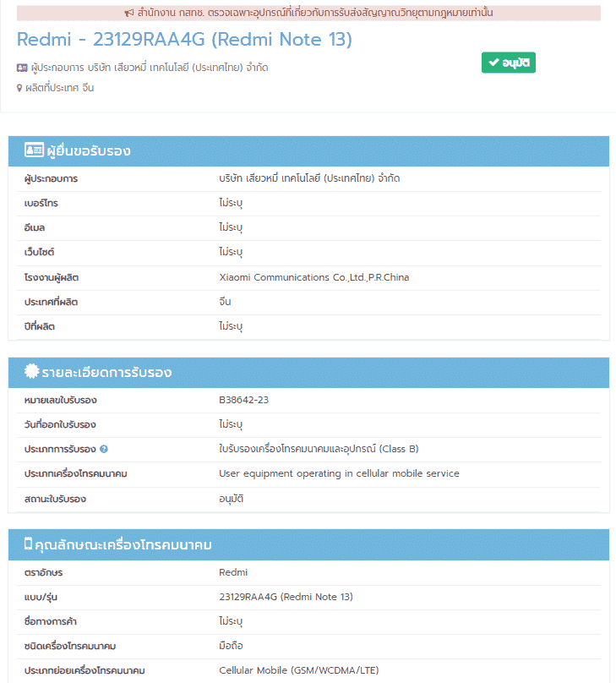
Task: Click the megaphone icon in the notice banner
Action: (x=128, y=14)
